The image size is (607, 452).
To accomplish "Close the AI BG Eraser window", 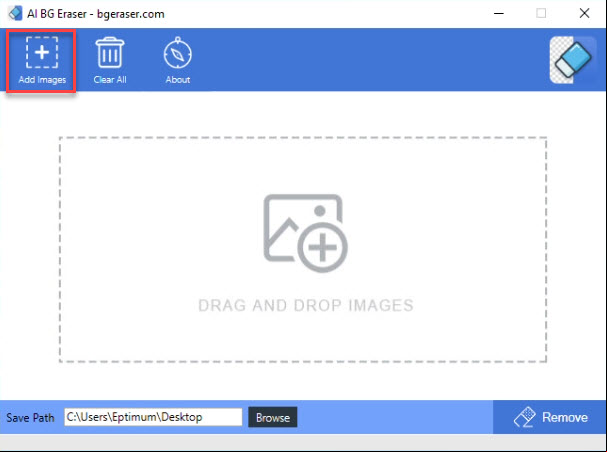I will [585, 14].
